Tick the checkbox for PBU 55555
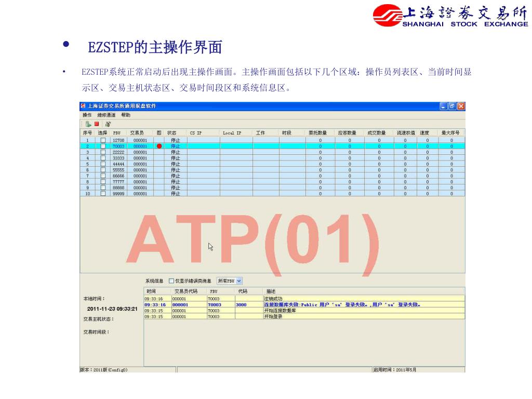 [x=103, y=170]
